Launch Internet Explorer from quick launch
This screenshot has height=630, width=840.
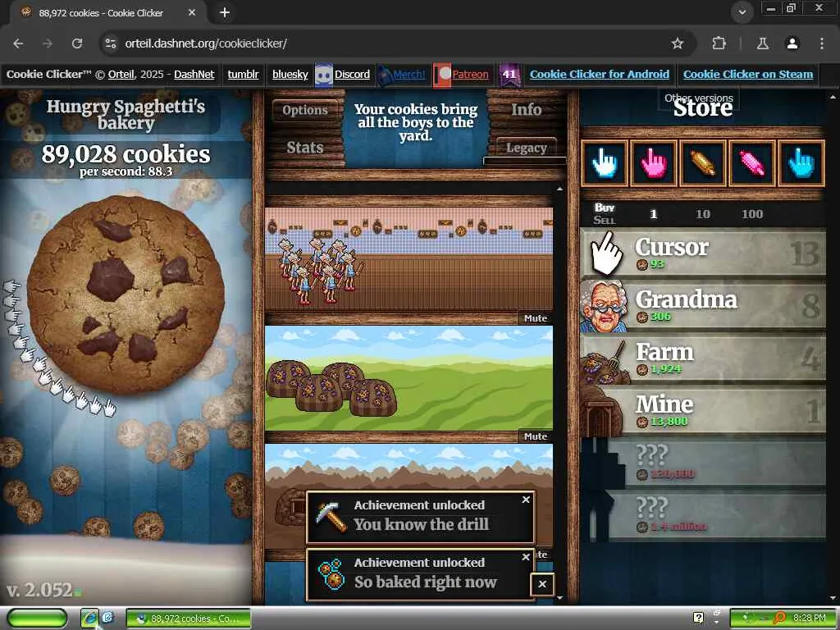coord(89,618)
